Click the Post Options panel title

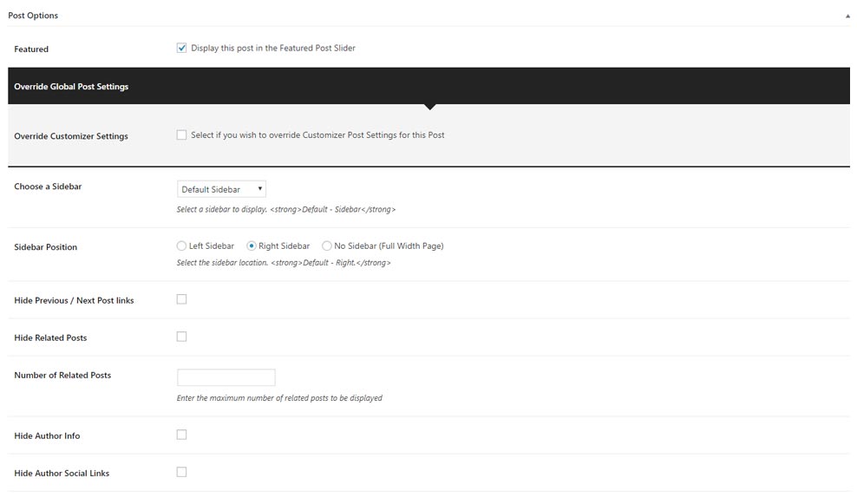click(x=34, y=16)
